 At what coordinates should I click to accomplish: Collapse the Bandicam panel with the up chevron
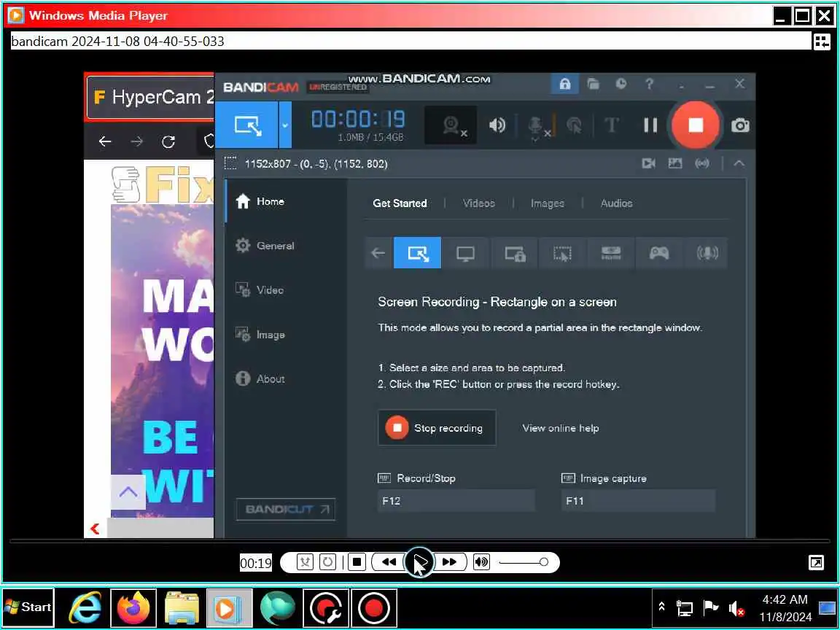point(739,163)
